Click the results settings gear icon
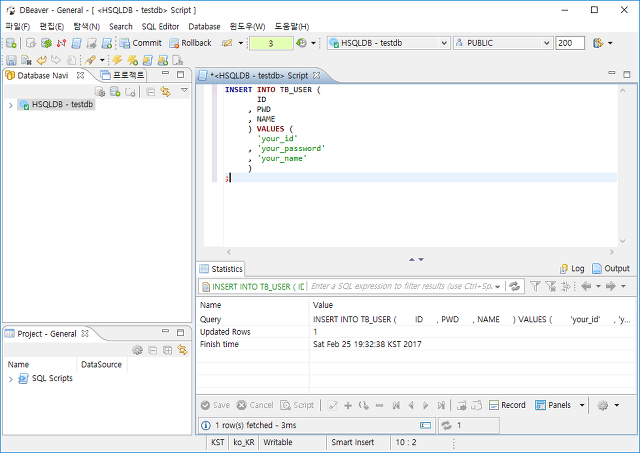The image size is (640, 453). (602, 405)
